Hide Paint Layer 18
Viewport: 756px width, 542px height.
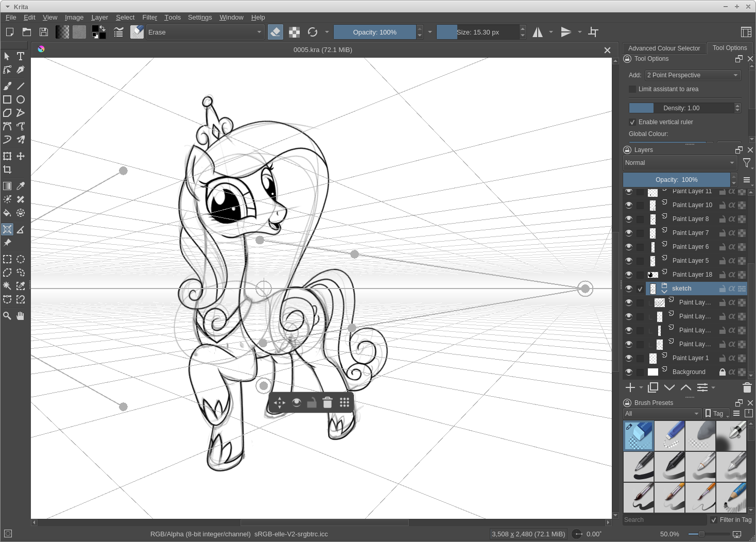[629, 275]
